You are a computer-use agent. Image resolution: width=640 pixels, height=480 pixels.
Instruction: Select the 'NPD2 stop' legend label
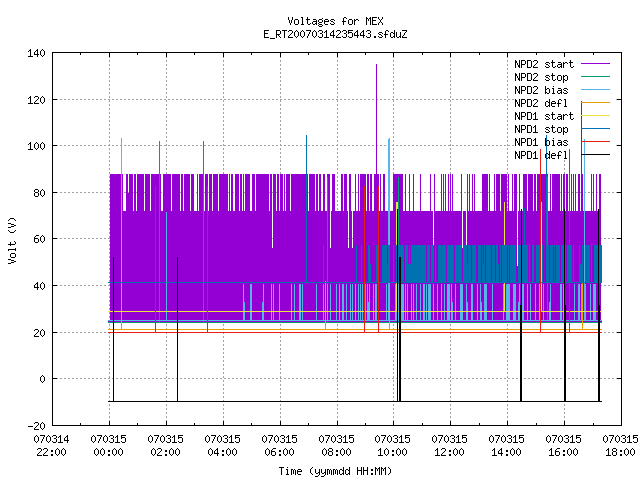[x=541, y=77]
